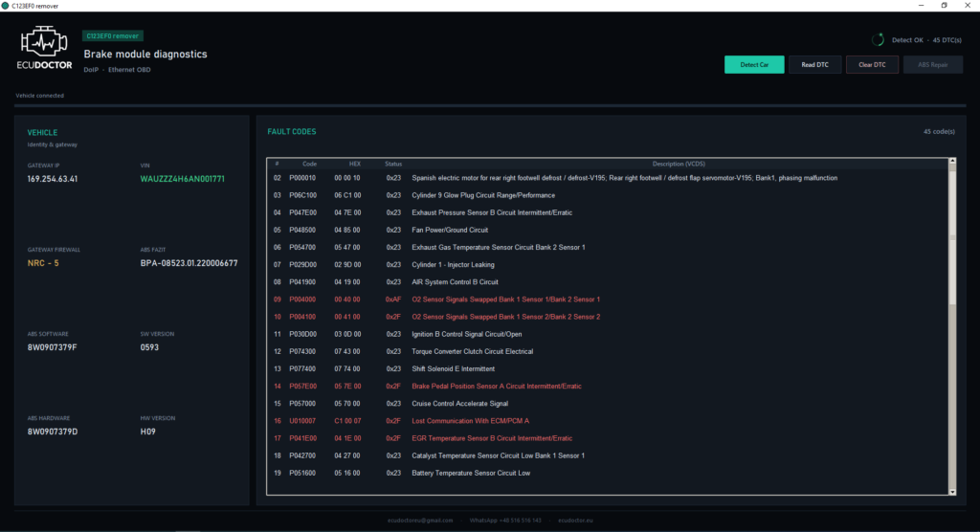Screen dimensions: 980x532
Task: Select fault row P048500 Fan Power/Ground Circuit
Action: click(x=608, y=230)
